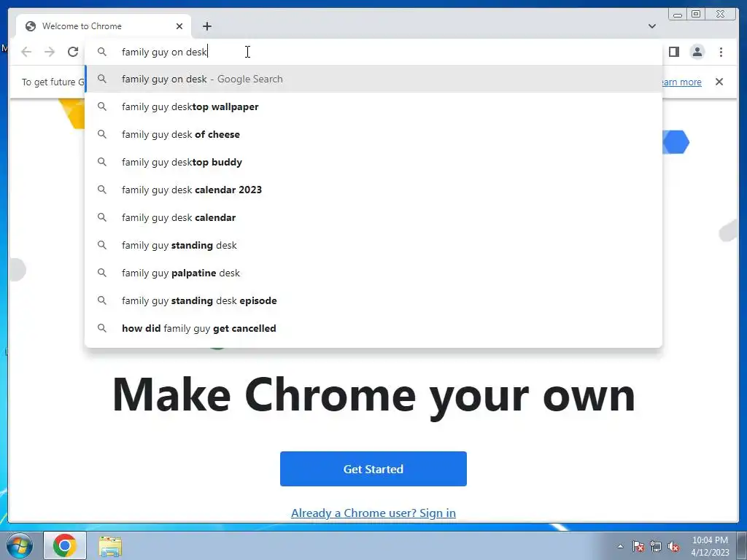This screenshot has height=560, width=747.
Task: Open the Windows Start menu
Action: pos(20,545)
